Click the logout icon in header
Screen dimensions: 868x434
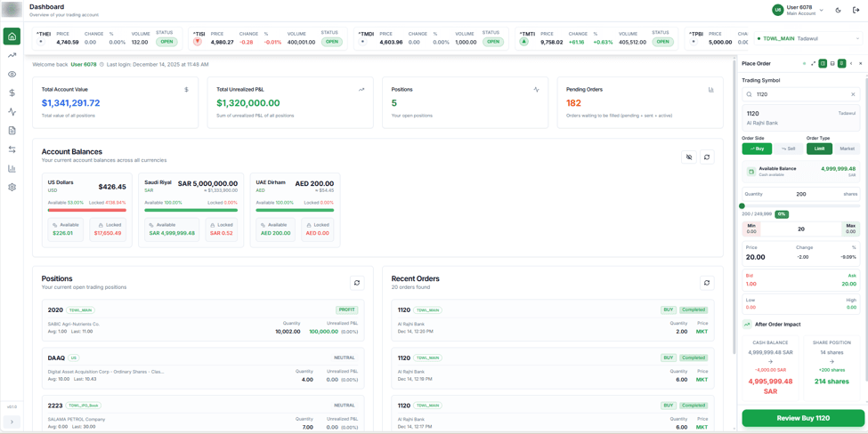[x=856, y=10]
